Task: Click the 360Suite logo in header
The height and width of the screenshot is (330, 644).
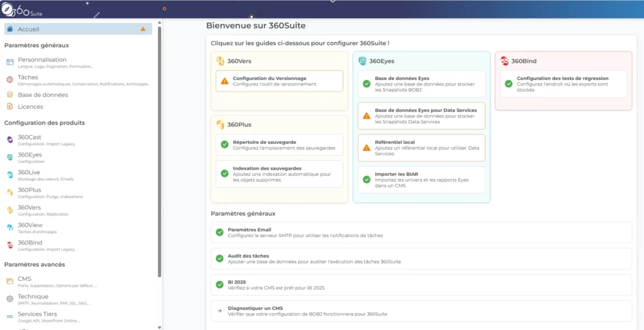Action: point(22,9)
